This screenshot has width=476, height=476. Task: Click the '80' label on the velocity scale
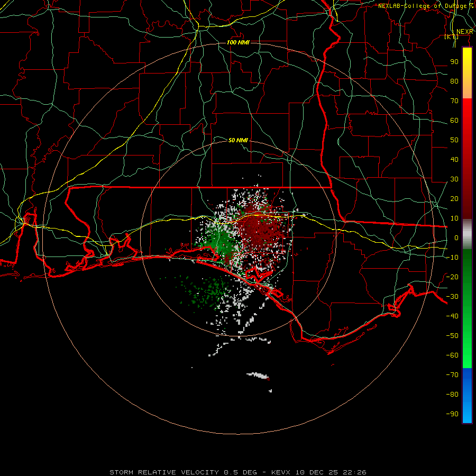click(454, 81)
